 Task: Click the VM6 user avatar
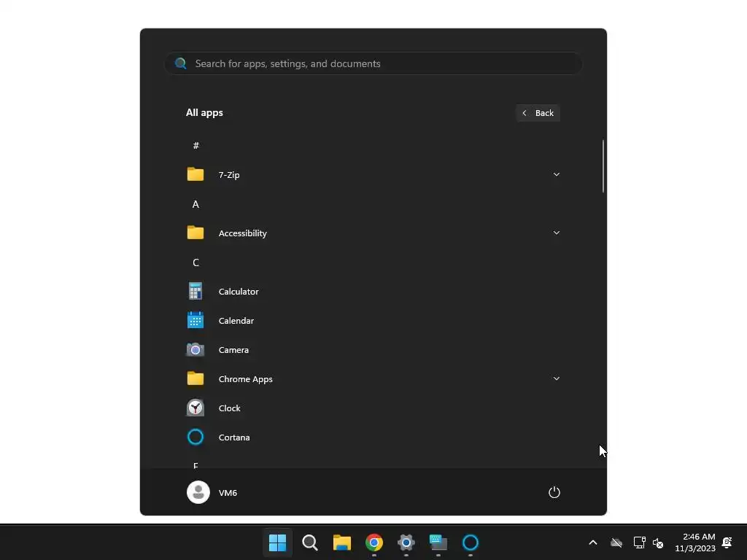pos(198,492)
